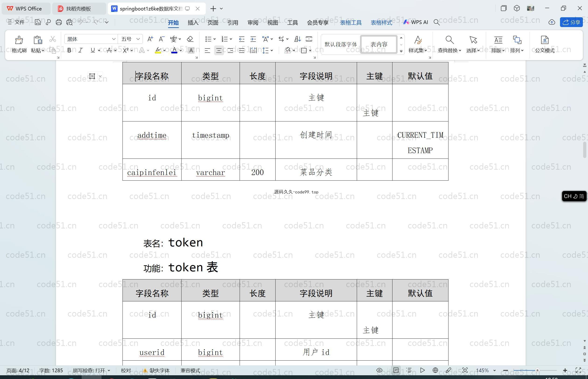Switch to the 页面 ribbon tab
This screenshot has height=379, width=588.
[x=213, y=23]
